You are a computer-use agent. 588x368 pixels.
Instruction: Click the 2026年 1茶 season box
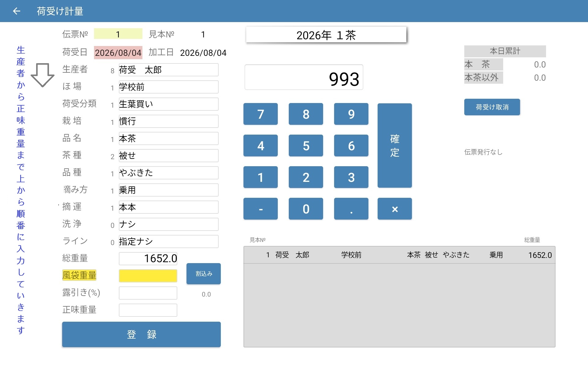pos(326,35)
